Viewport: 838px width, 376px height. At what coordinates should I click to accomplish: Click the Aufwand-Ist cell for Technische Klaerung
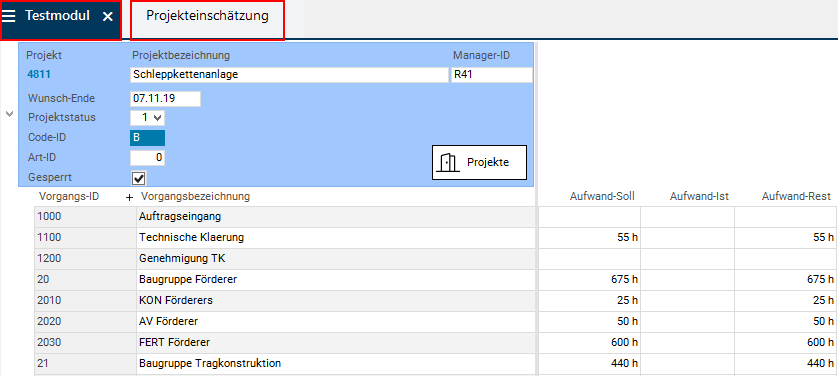pos(688,238)
